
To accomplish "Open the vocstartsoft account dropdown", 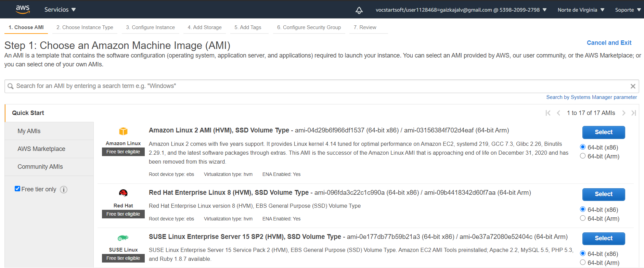I will tap(461, 10).
